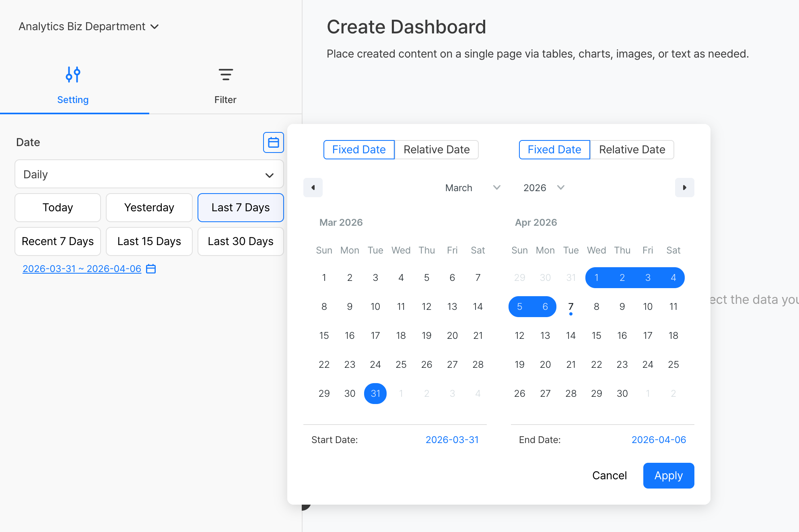The image size is (799, 532).
Task: Click the calendar icon beside Date label
Action: coord(273,142)
